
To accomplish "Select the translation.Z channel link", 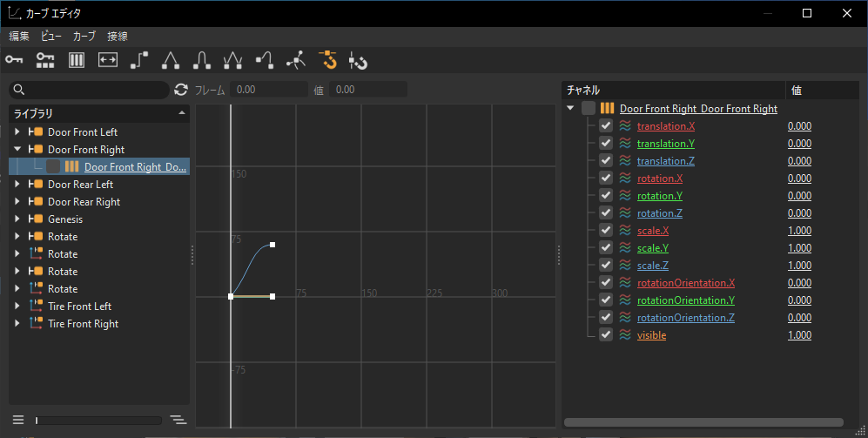I will (665, 160).
